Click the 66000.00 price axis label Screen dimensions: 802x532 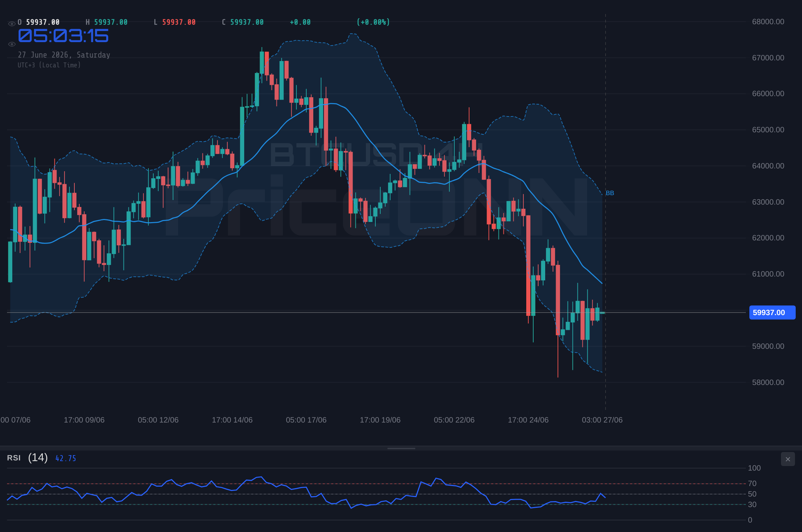point(768,94)
